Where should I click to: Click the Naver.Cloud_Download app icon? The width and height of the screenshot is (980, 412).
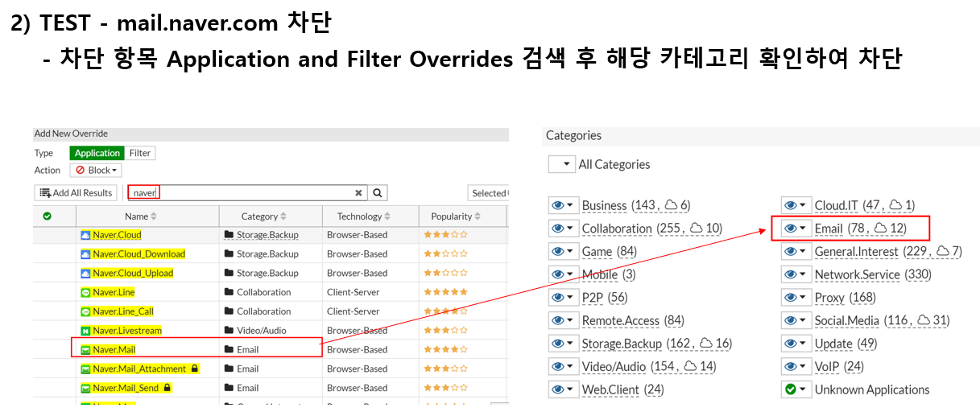(x=86, y=254)
